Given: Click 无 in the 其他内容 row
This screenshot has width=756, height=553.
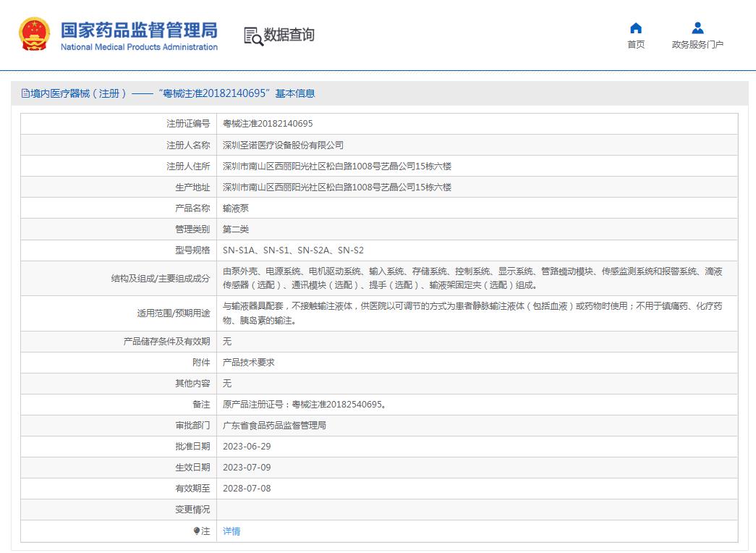Looking at the screenshot, I should 227,383.
